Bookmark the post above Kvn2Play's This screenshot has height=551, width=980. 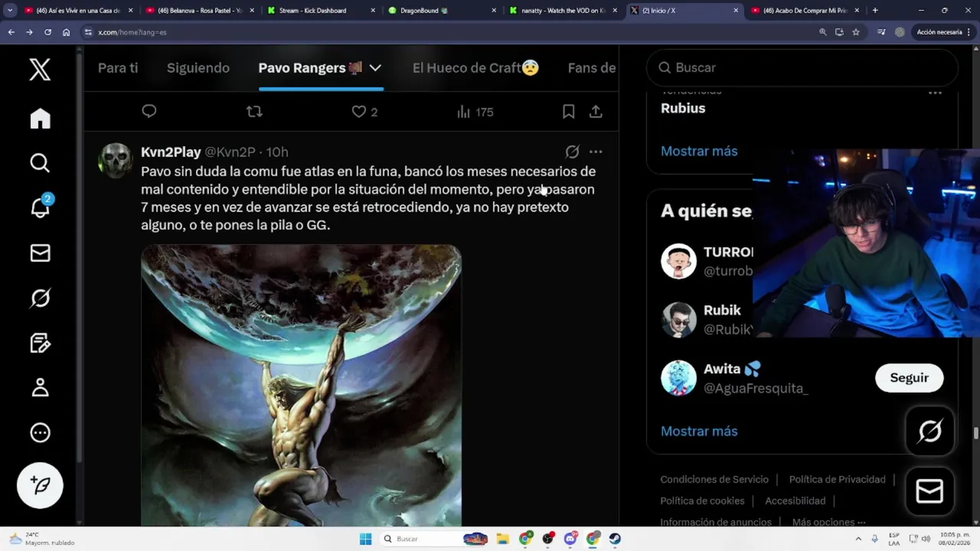[x=568, y=112]
